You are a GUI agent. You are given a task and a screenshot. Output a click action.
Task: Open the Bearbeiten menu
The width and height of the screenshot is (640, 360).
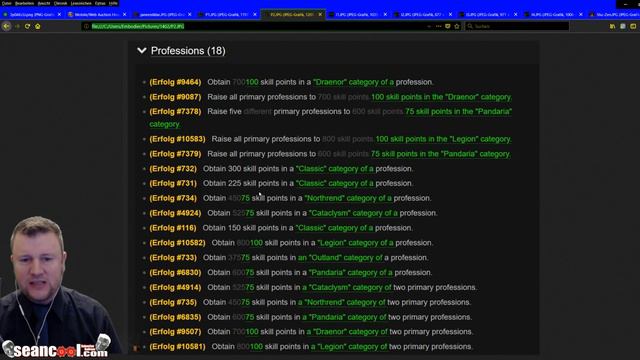click(24, 3)
